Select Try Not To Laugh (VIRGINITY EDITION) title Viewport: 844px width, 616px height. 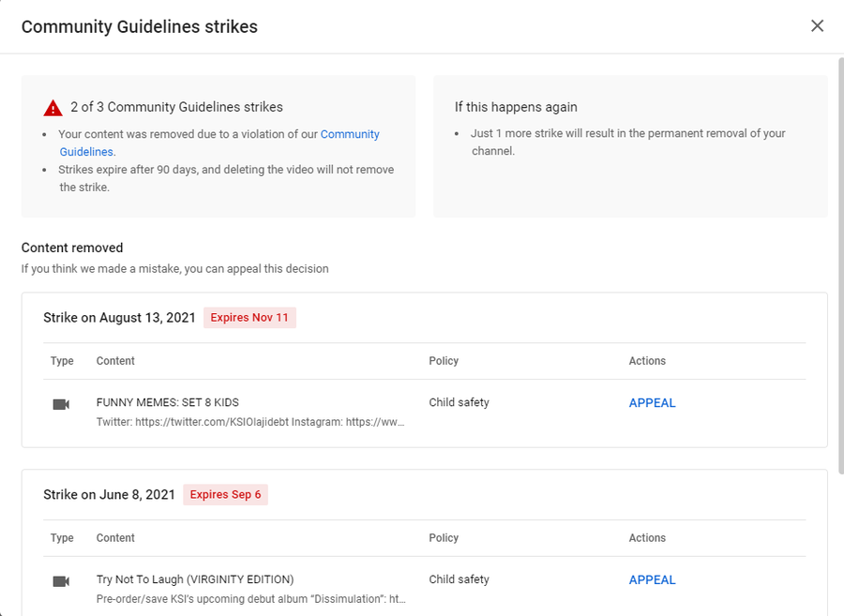click(195, 579)
